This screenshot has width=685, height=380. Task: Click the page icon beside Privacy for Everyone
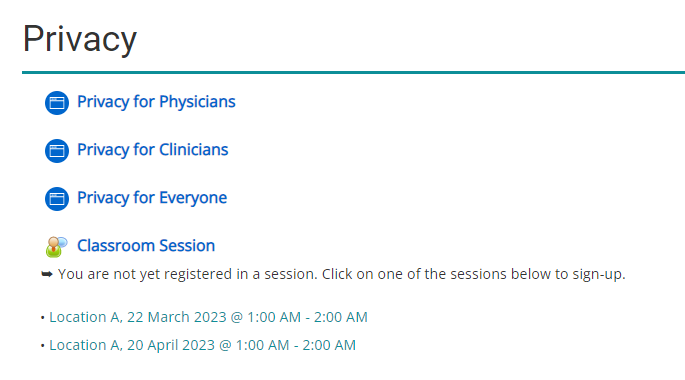(x=57, y=199)
